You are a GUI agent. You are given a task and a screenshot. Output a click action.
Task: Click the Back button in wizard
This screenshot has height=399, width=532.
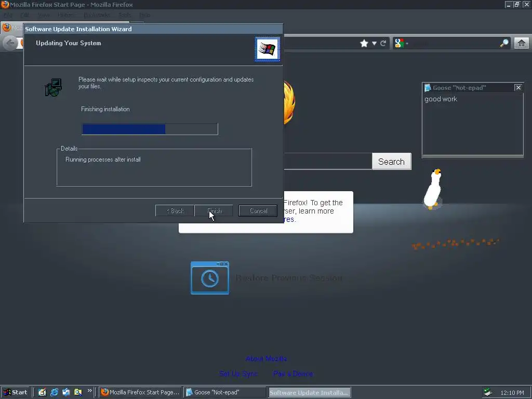175,211
